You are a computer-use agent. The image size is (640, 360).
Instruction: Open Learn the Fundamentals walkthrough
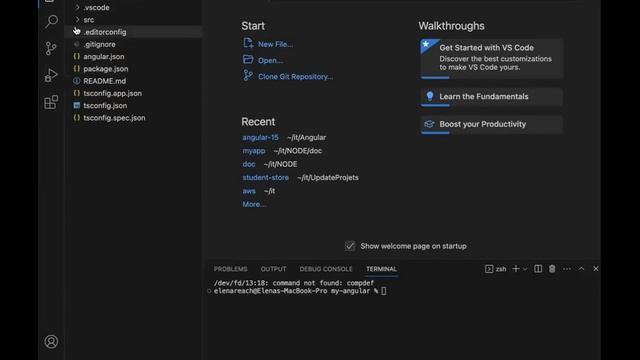[x=491, y=97]
